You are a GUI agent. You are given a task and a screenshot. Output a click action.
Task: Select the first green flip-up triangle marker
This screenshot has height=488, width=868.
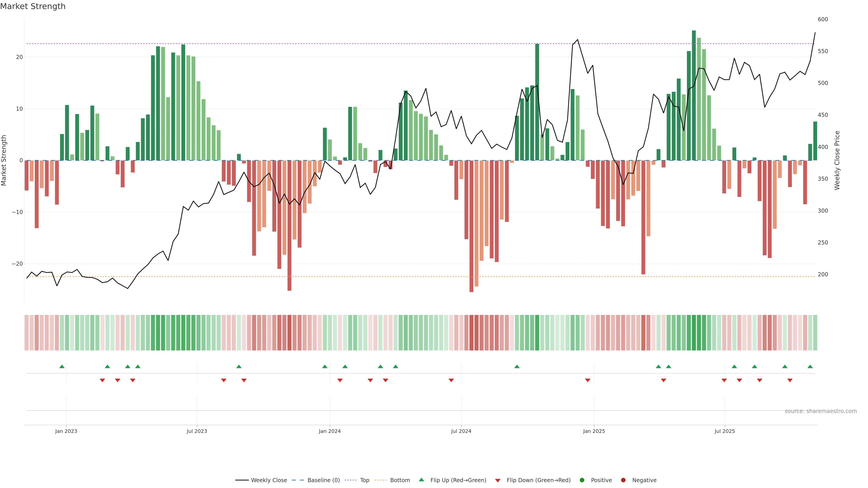(x=62, y=366)
